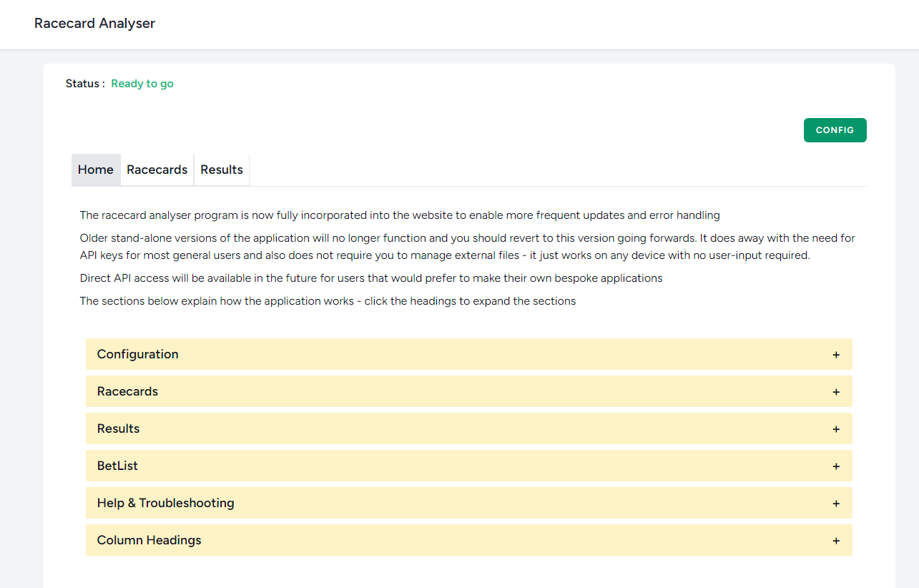919x588 pixels.
Task: Click the plus icon for BetList
Action: (836, 466)
